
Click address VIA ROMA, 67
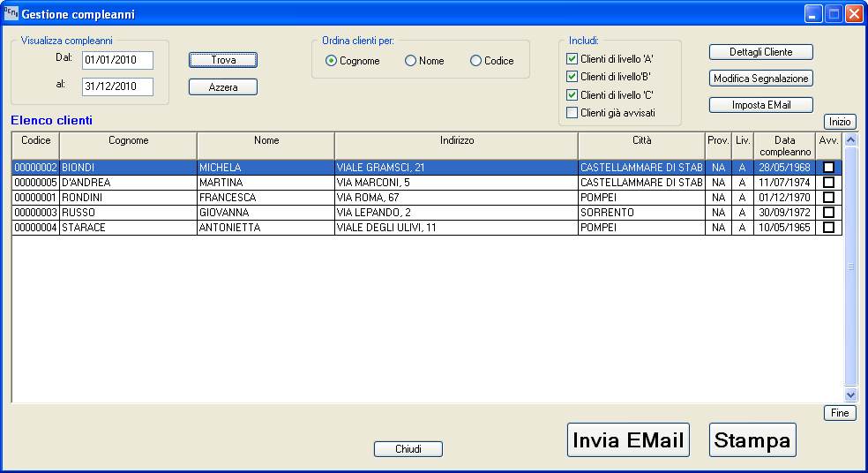(x=456, y=197)
